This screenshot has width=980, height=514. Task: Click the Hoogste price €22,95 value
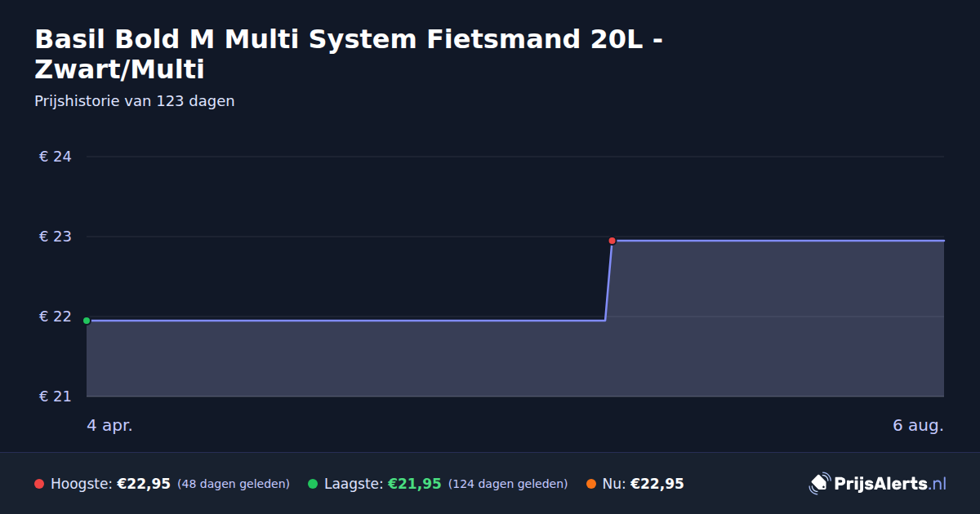[x=144, y=484]
